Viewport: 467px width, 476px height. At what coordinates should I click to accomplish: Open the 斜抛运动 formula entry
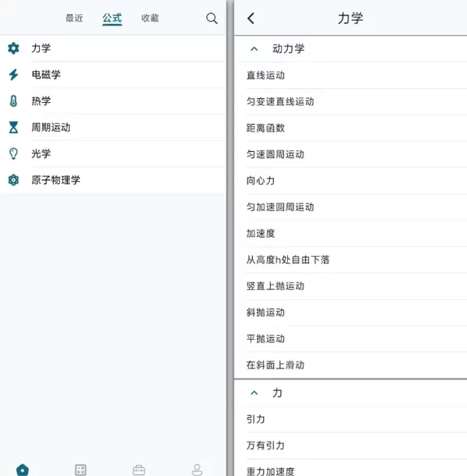[x=265, y=312]
